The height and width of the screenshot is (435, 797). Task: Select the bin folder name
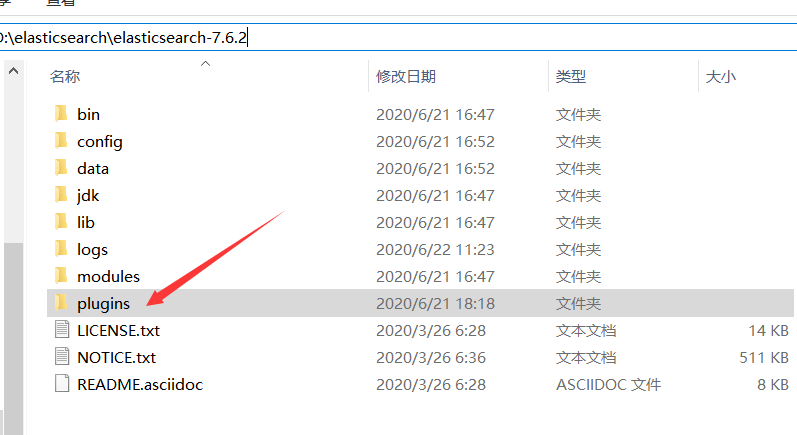[88, 114]
